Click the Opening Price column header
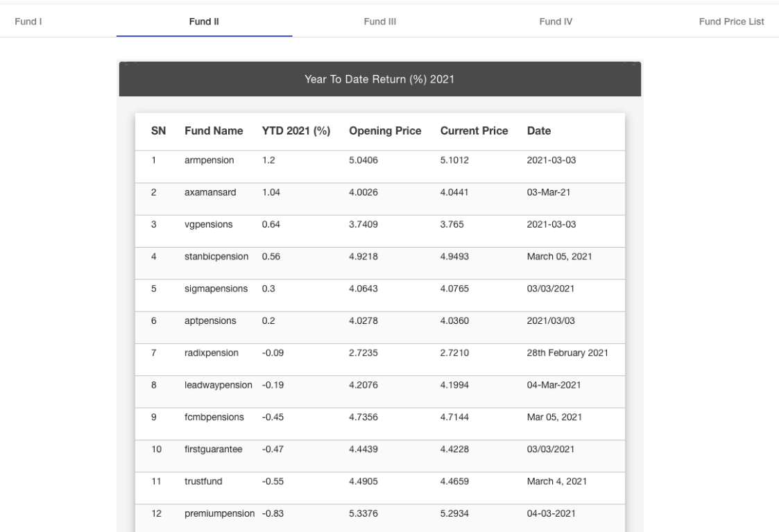This screenshot has height=532, width=779. coord(384,131)
